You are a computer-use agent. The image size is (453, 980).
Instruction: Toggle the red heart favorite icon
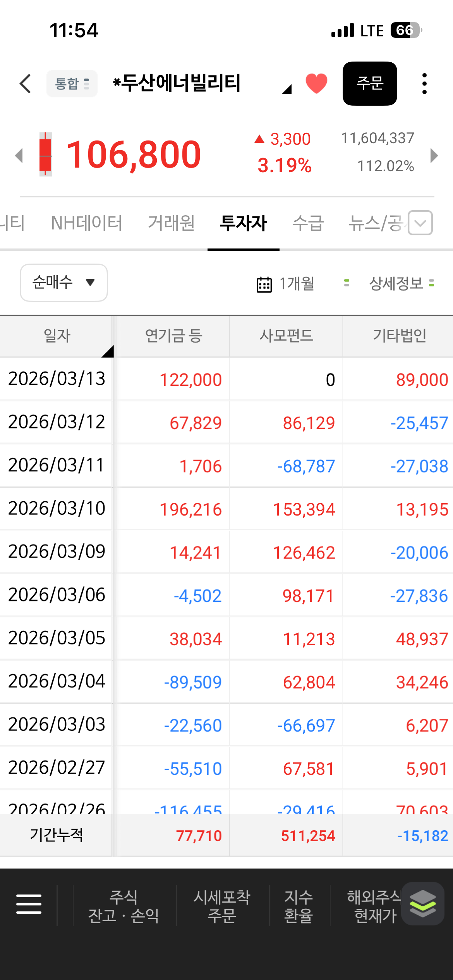316,84
